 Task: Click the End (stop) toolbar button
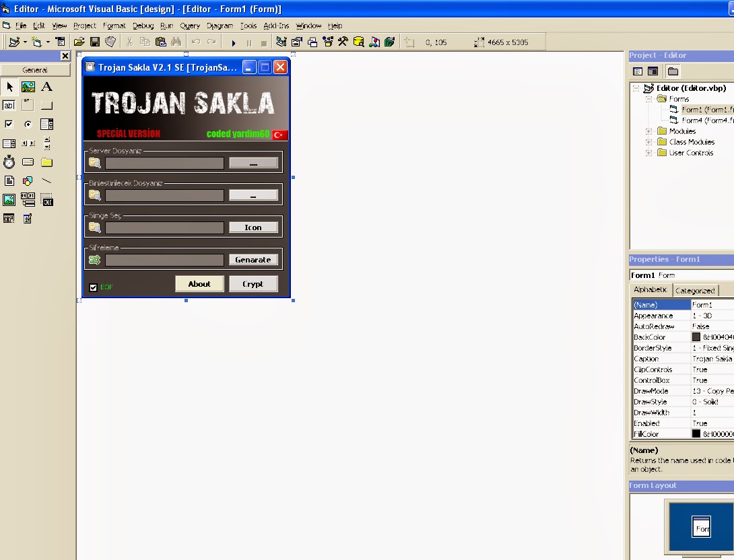pos(264,42)
